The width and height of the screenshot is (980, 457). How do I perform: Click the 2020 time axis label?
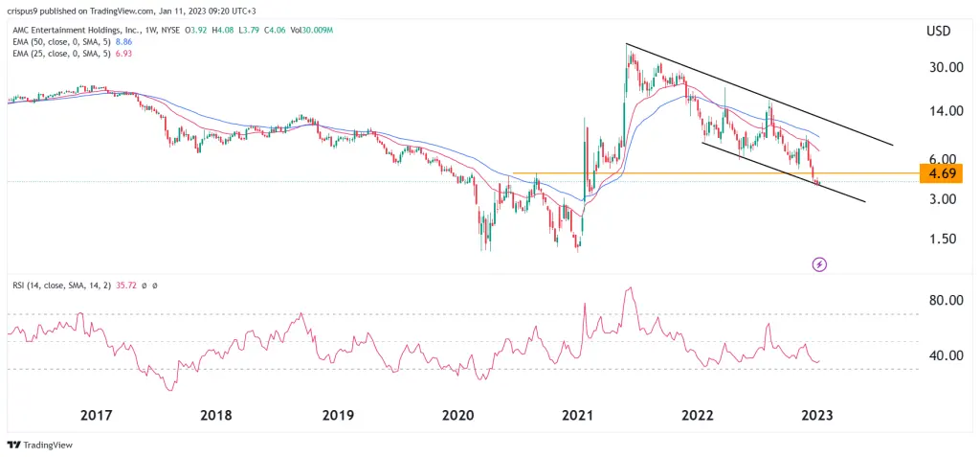click(x=458, y=416)
